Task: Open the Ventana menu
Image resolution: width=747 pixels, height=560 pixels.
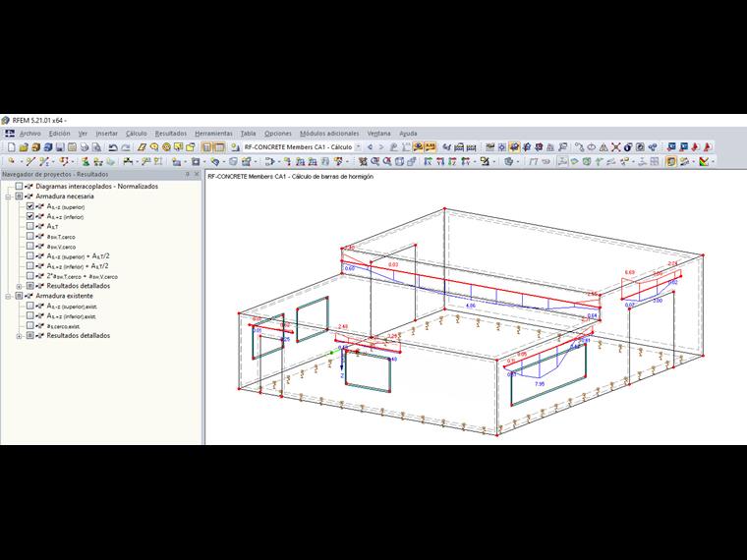Action: tap(378, 134)
